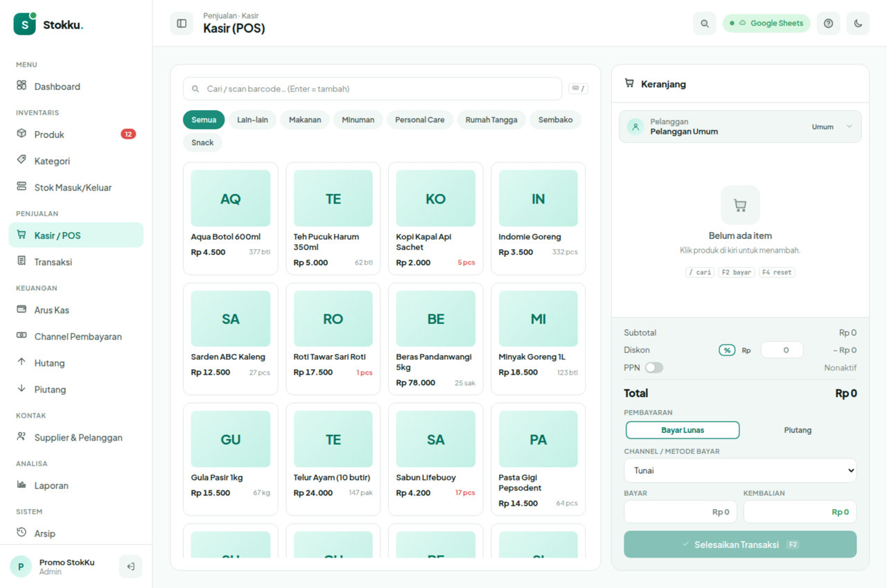Open help with the question mark icon
The height and width of the screenshot is (588, 887).
[828, 24]
